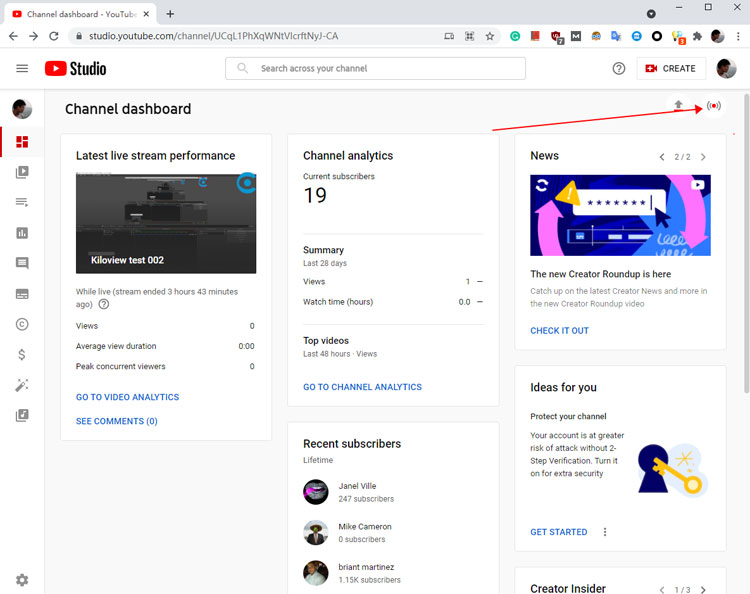
Task: Click the screen cast icon in address bar
Action: [449, 36]
